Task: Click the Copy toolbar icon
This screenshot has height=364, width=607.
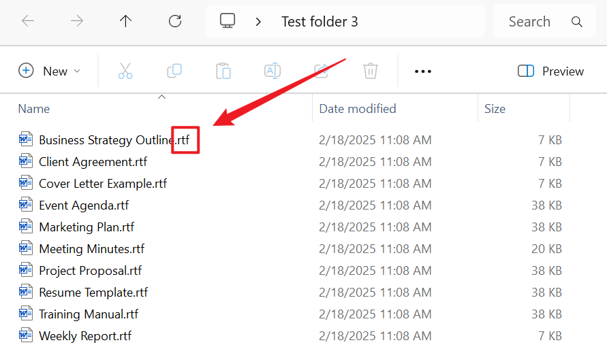Action: tap(174, 71)
